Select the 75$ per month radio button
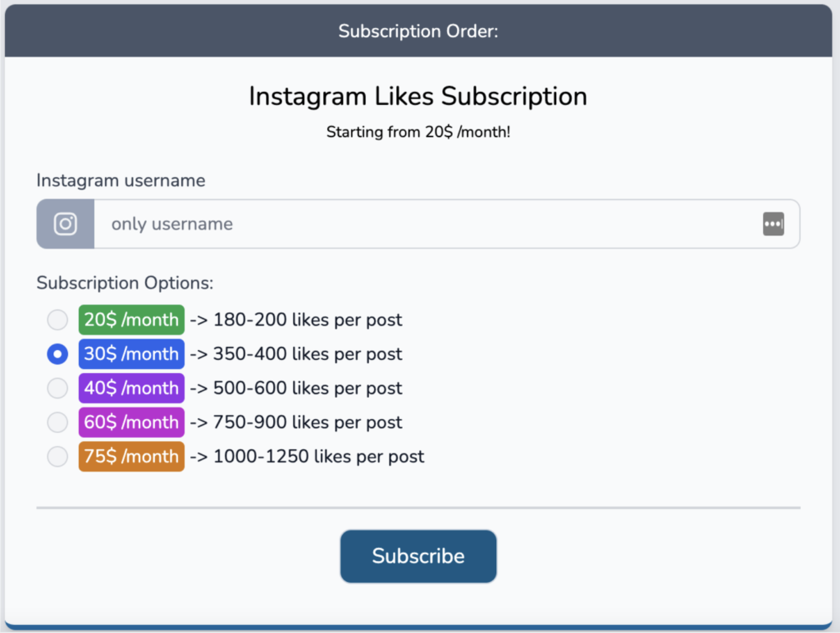 [x=57, y=456]
